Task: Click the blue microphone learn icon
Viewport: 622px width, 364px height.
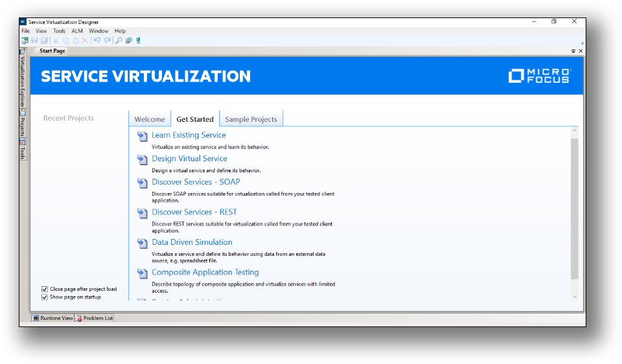Action: point(139,40)
